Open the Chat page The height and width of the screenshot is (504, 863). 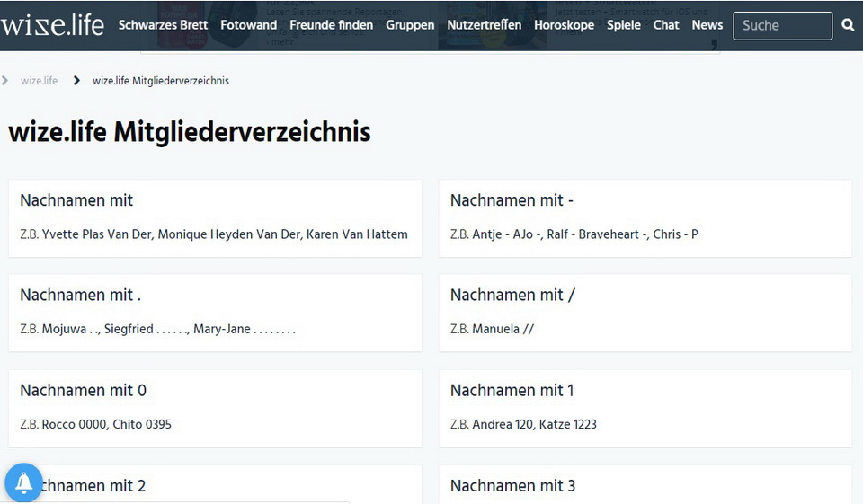(666, 25)
